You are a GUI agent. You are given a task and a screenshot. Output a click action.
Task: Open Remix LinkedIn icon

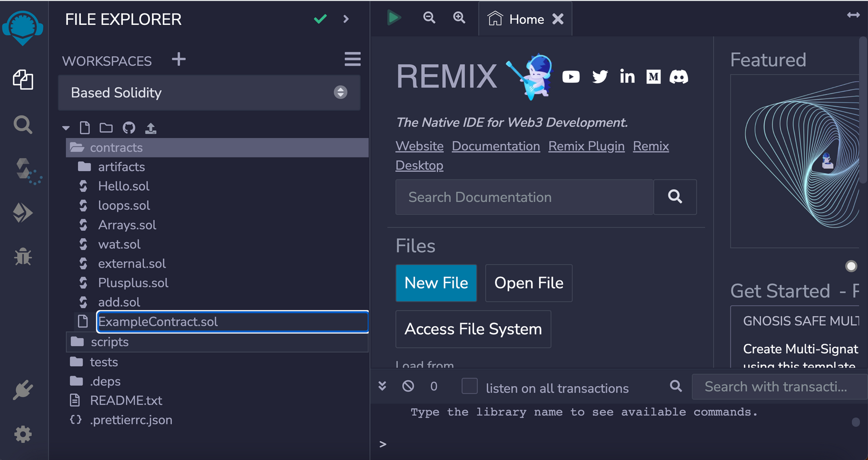coord(627,77)
